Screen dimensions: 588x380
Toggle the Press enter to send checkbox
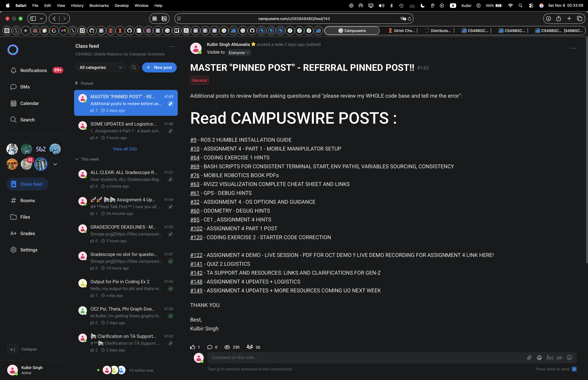click(x=574, y=369)
